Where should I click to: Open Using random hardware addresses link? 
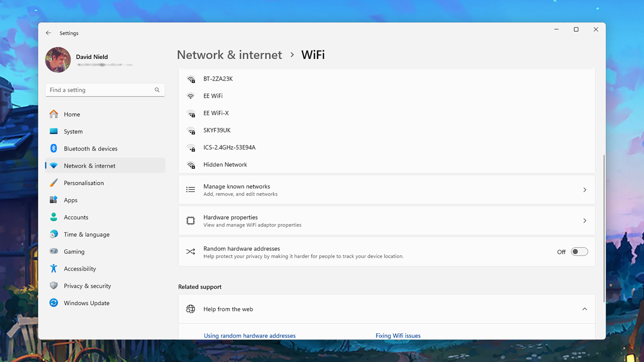point(250,335)
